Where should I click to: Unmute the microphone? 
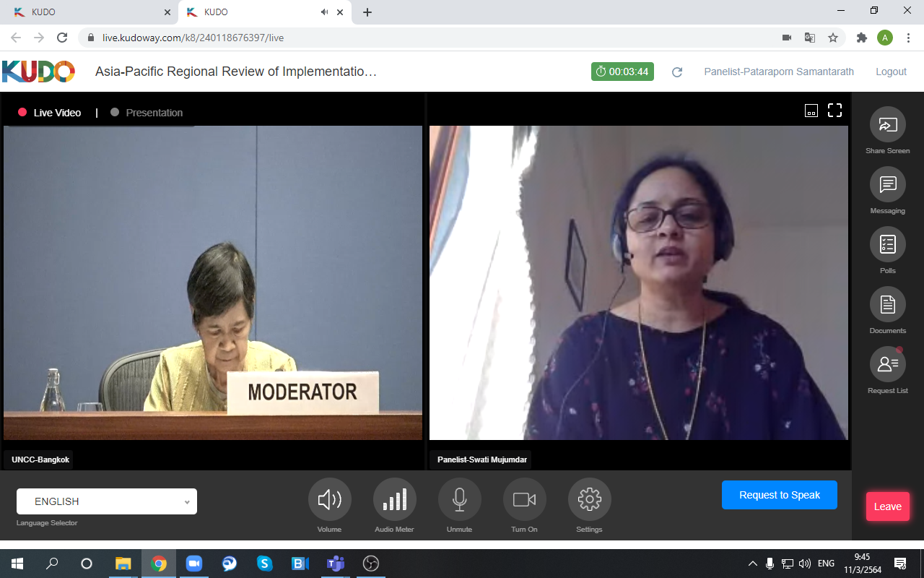(459, 499)
